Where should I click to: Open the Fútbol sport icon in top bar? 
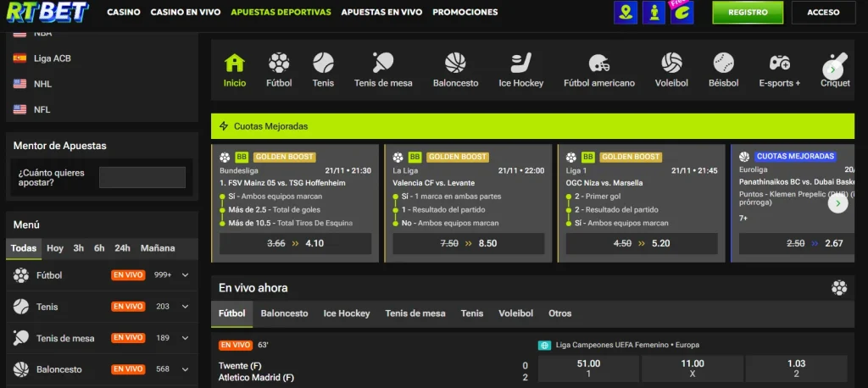click(x=279, y=63)
